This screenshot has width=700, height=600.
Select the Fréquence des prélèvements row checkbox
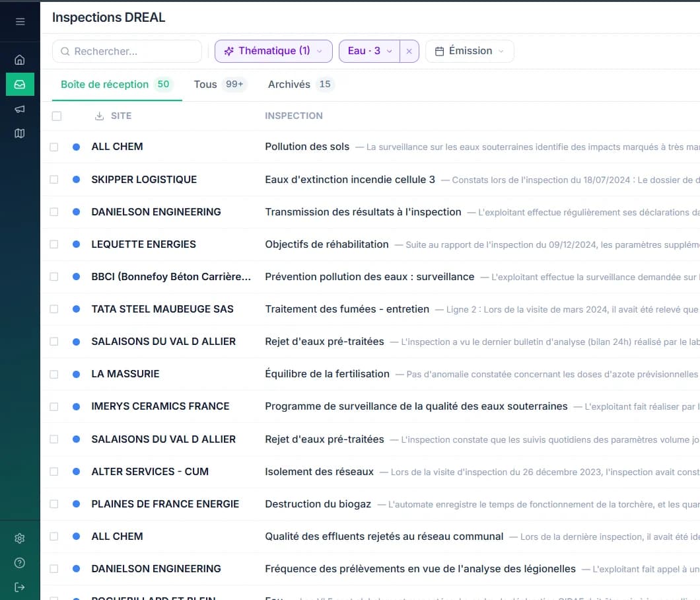54,569
